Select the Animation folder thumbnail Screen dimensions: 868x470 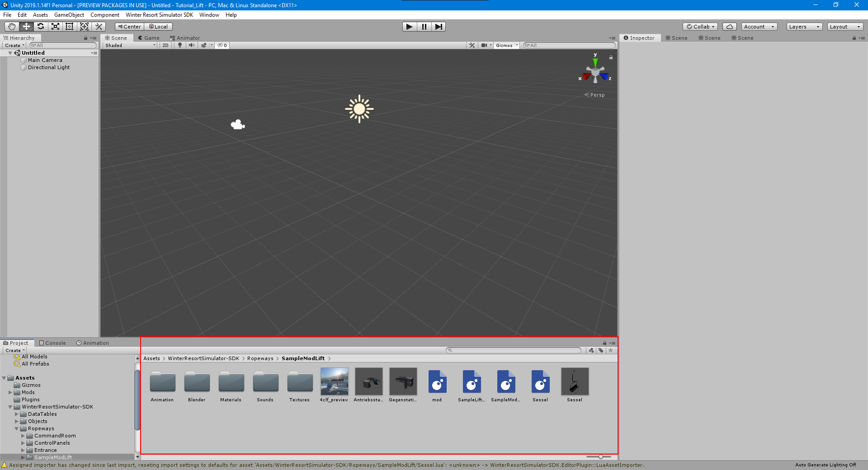coord(162,382)
